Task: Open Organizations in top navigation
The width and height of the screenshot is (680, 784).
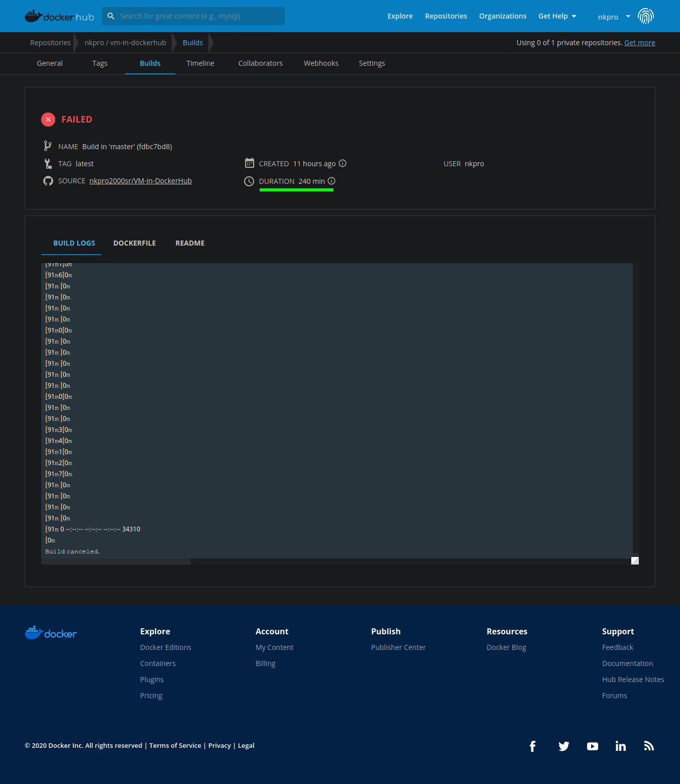Action: tap(503, 16)
